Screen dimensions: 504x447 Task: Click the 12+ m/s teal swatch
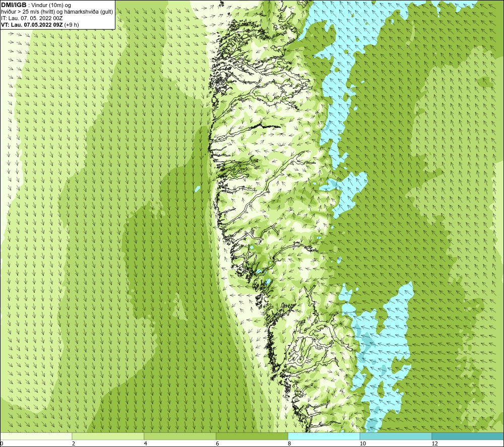click(468, 436)
